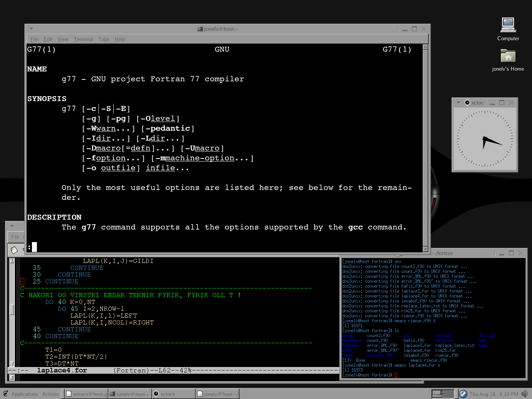This screenshot has height=399, width=532.
Task: Click the terminal scrollbar down arrow
Action: pos(425,249)
